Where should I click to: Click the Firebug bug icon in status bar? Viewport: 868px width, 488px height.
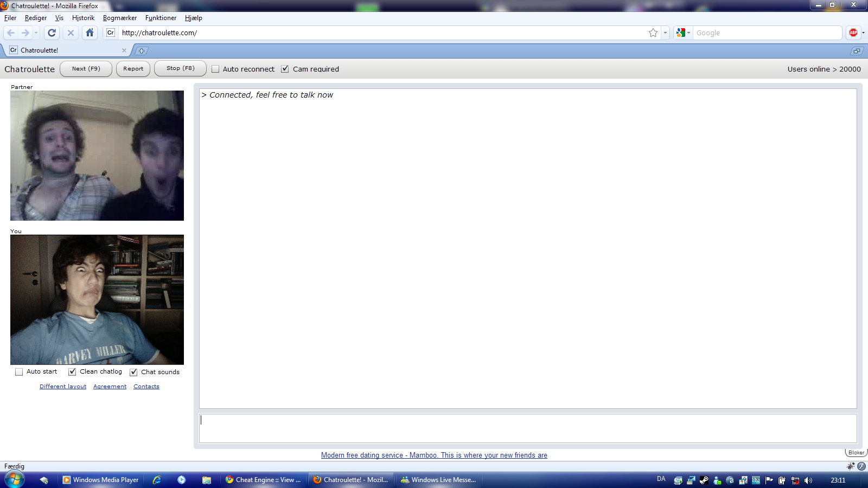coord(851,466)
